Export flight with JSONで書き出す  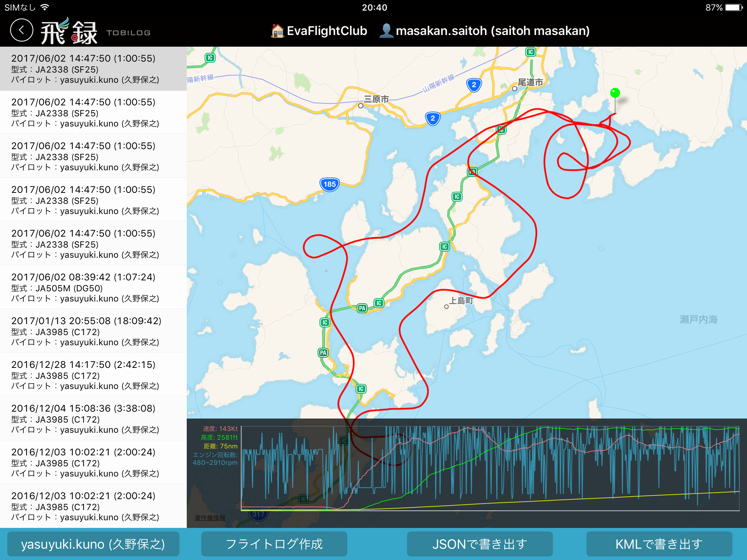click(480, 544)
